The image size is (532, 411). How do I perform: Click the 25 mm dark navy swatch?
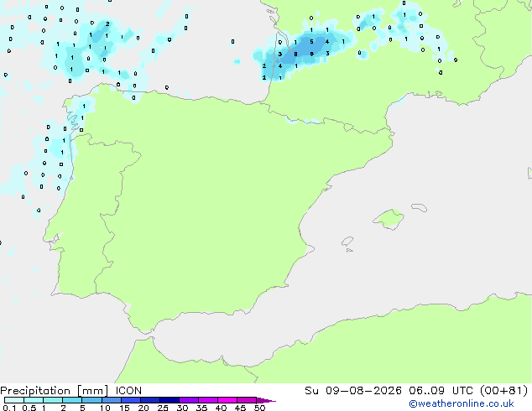[170, 400]
